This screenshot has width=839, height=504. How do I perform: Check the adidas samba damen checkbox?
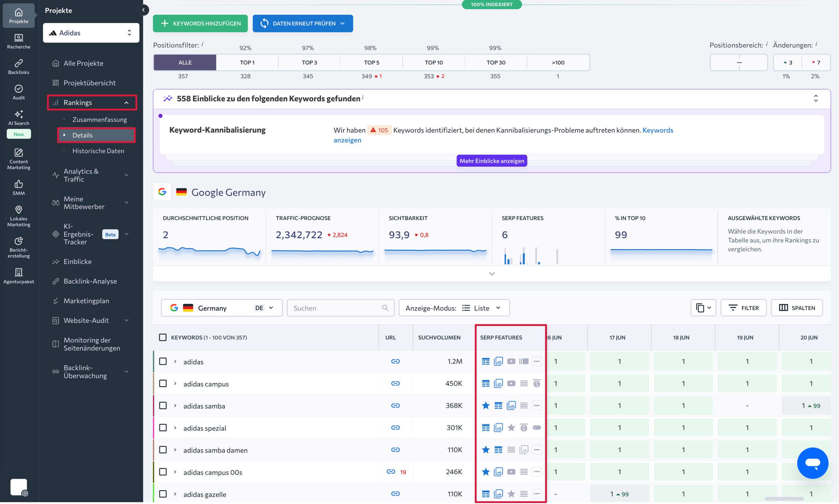163,449
